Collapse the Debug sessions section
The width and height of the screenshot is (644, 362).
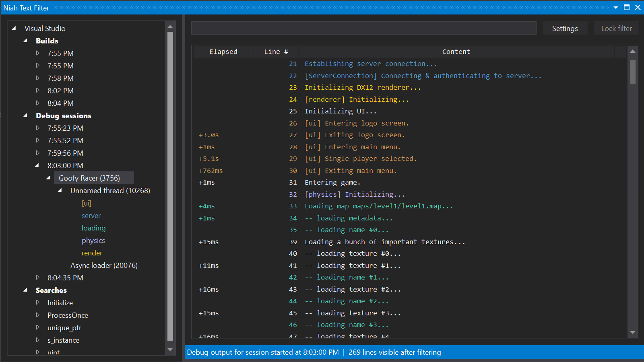[x=25, y=115]
